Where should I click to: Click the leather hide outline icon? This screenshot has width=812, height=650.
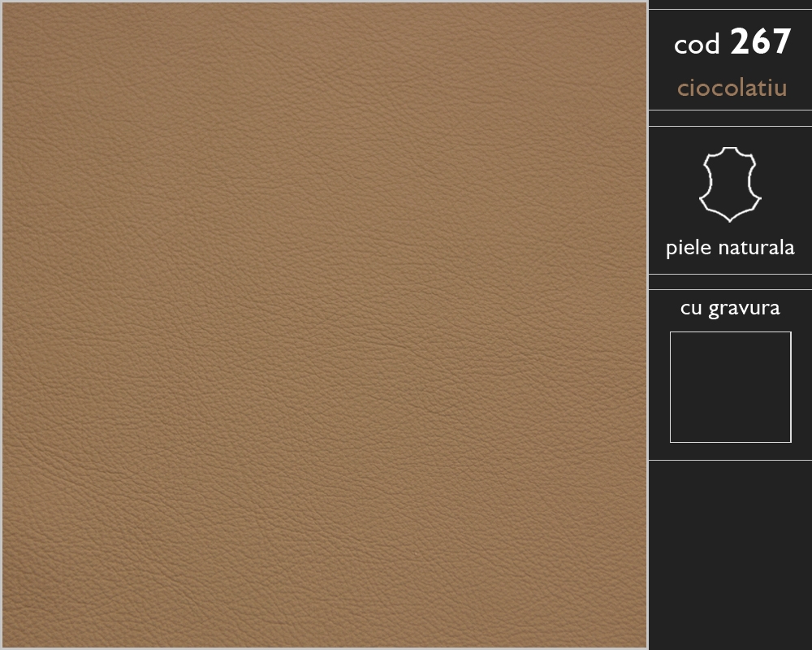click(x=730, y=184)
